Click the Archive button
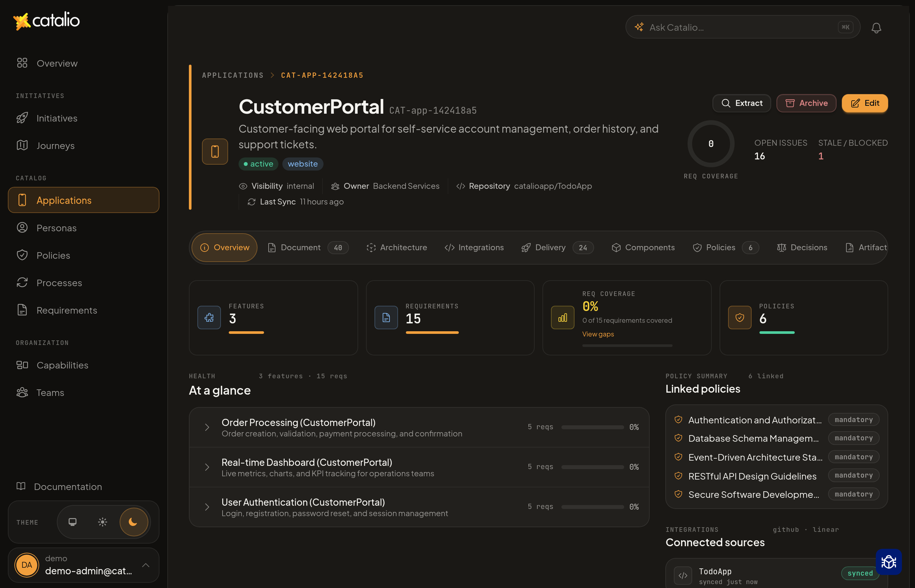The height and width of the screenshot is (588, 915). [806, 103]
